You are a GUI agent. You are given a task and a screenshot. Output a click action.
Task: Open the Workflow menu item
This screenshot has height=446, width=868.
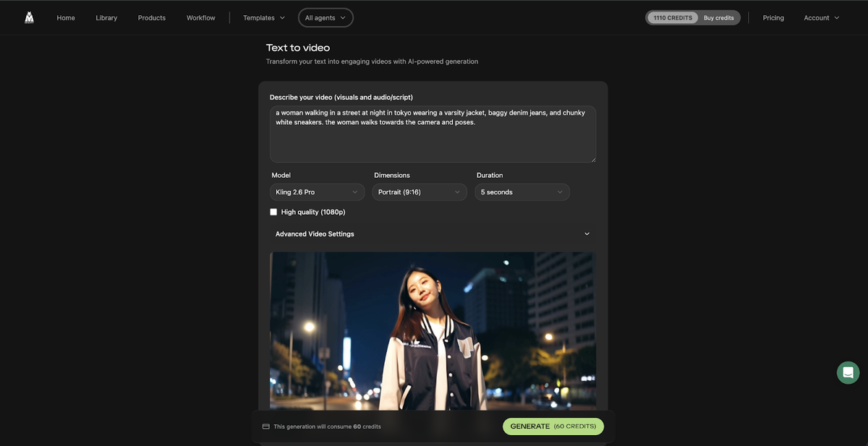tap(200, 18)
